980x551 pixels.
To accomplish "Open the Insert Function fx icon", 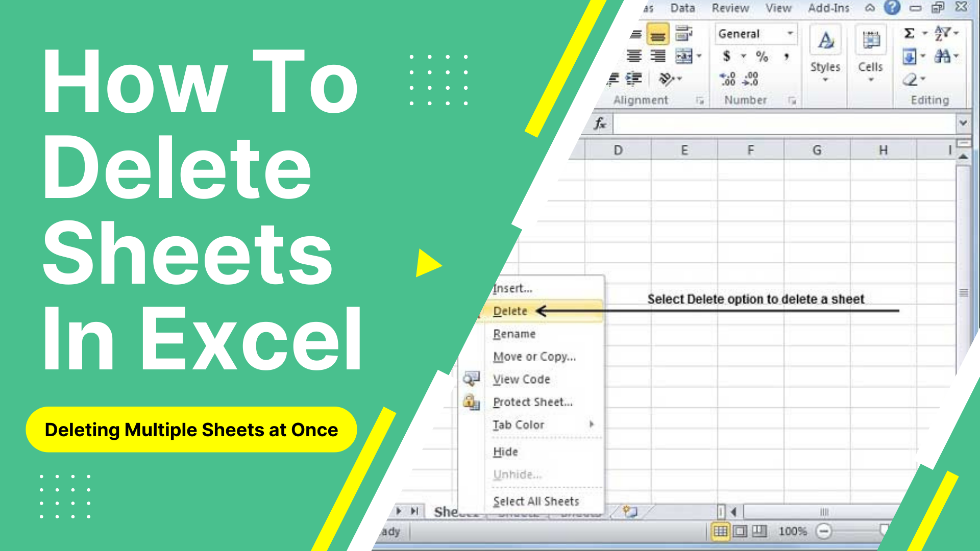I will (x=595, y=122).
